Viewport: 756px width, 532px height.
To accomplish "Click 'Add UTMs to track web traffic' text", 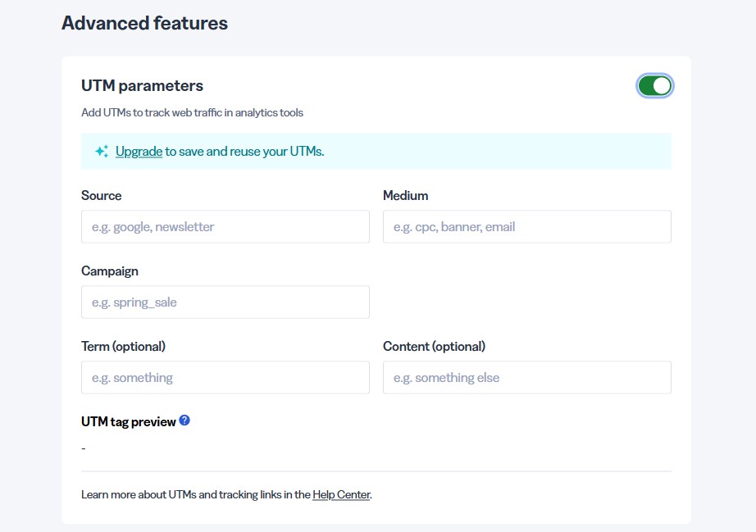I will (x=193, y=113).
